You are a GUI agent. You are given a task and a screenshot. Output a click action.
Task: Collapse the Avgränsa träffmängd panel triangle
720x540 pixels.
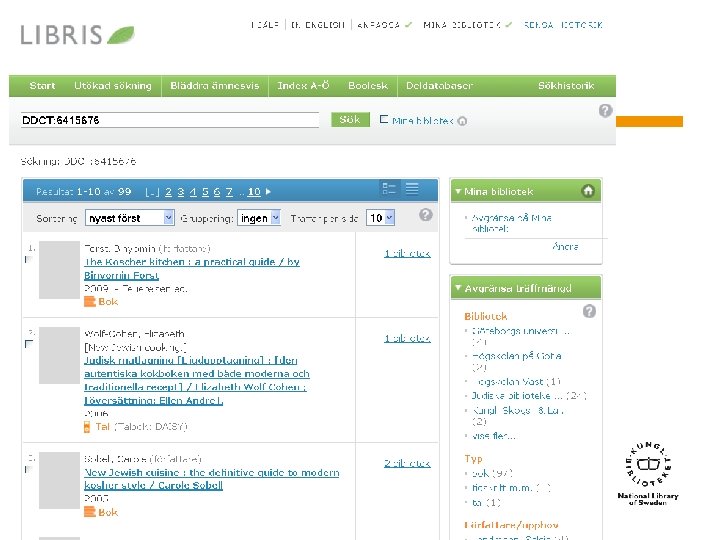tap(458, 288)
